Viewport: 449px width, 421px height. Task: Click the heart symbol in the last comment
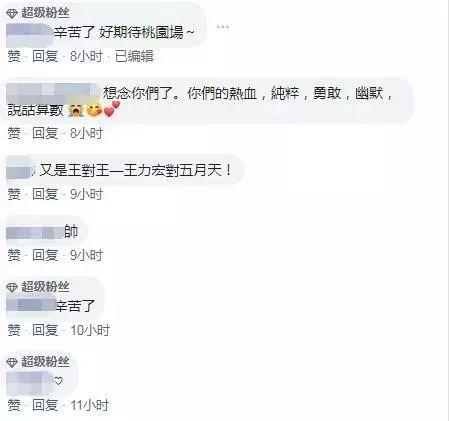tap(59, 381)
